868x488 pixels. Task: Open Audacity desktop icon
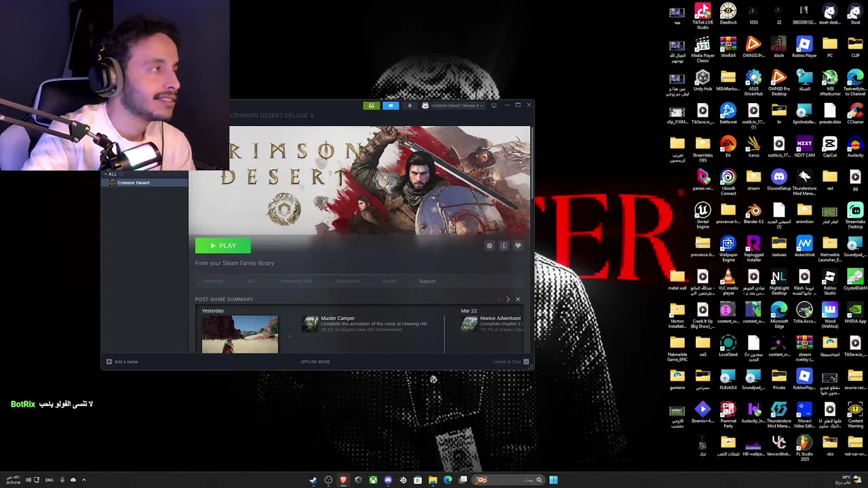[x=855, y=147]
